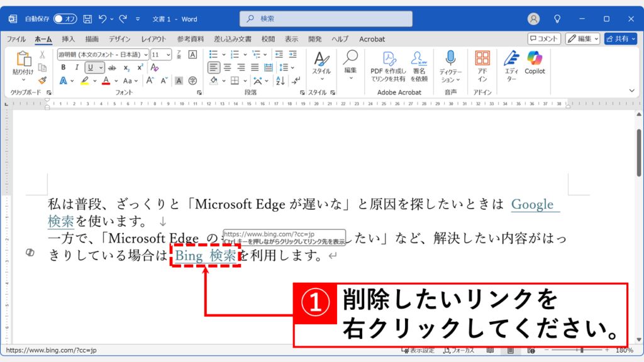Image resolution: width=644 pixels, height=362 pixels.
Task: Click the 検索 search box
Action: (326, 19)
